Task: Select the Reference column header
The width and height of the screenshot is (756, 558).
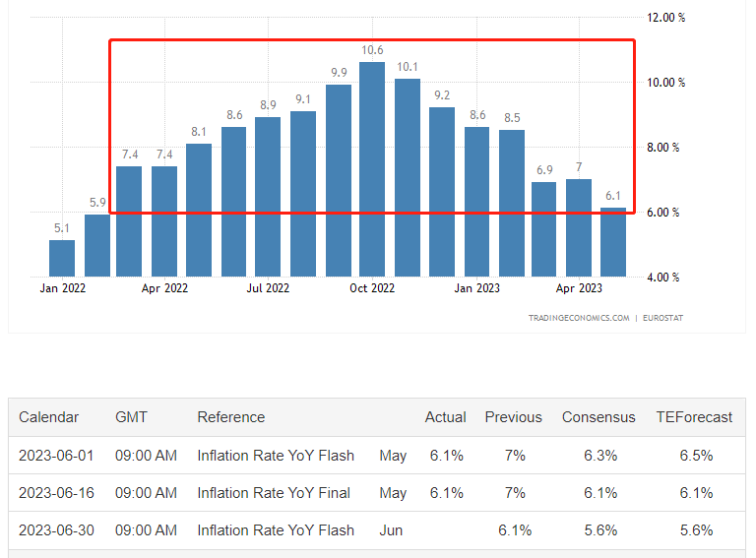Action: point(231,417)
